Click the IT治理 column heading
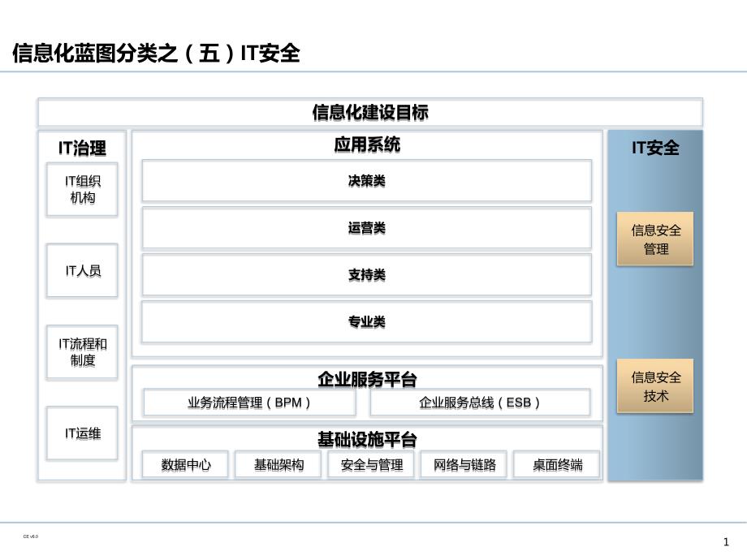 [x=82, y=148]
